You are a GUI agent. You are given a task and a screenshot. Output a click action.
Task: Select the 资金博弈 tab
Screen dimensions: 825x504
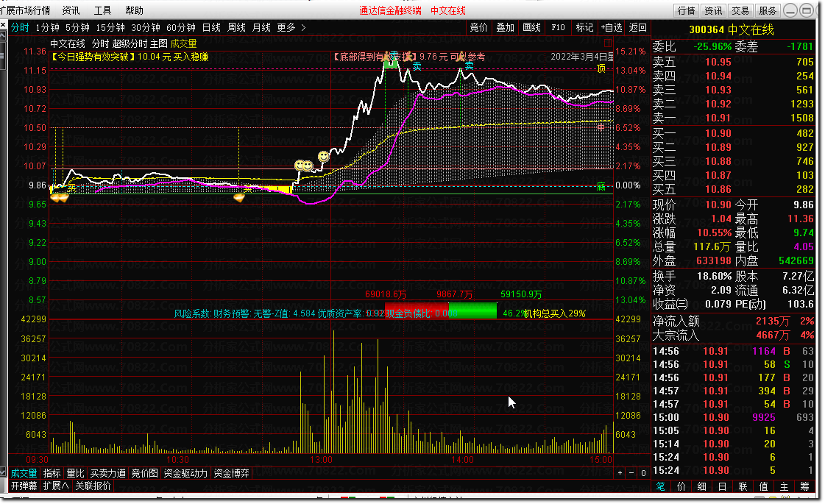pos(232,474)
